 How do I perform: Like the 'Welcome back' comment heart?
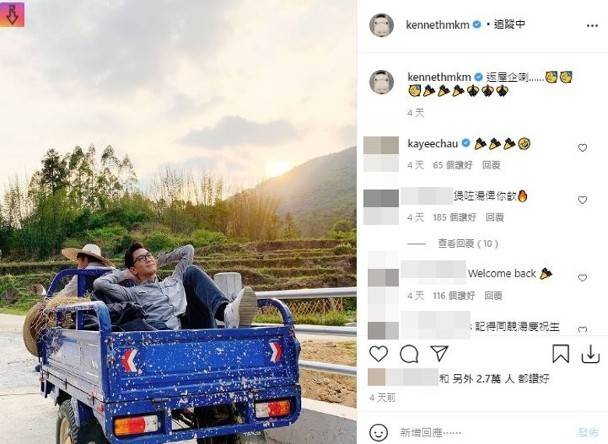582,278
